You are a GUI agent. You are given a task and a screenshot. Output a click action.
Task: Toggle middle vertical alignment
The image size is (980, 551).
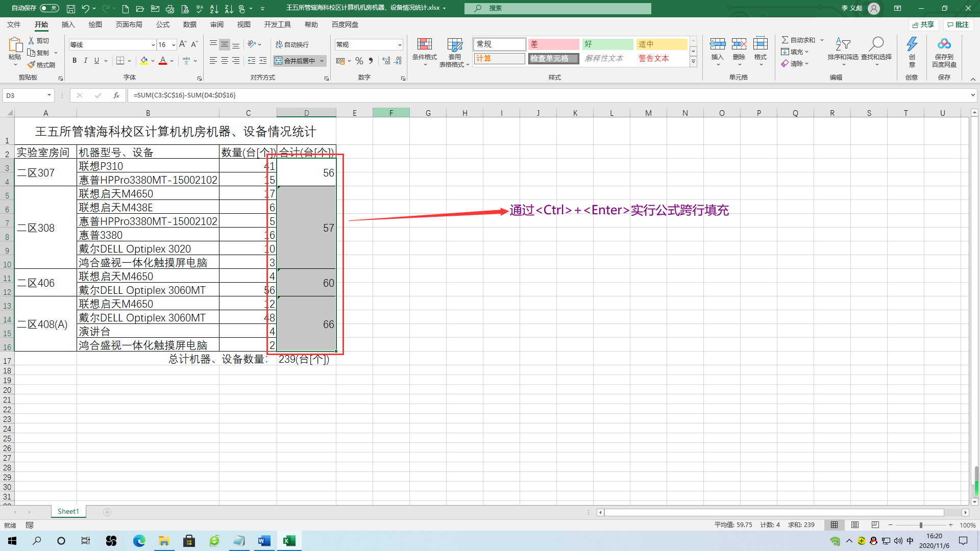(225, 44)
